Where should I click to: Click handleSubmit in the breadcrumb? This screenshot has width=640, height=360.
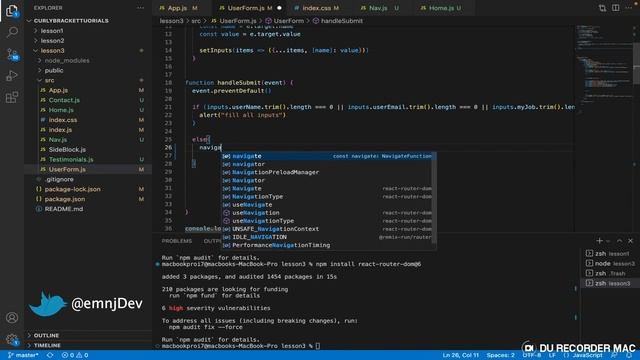click(342, 21)
